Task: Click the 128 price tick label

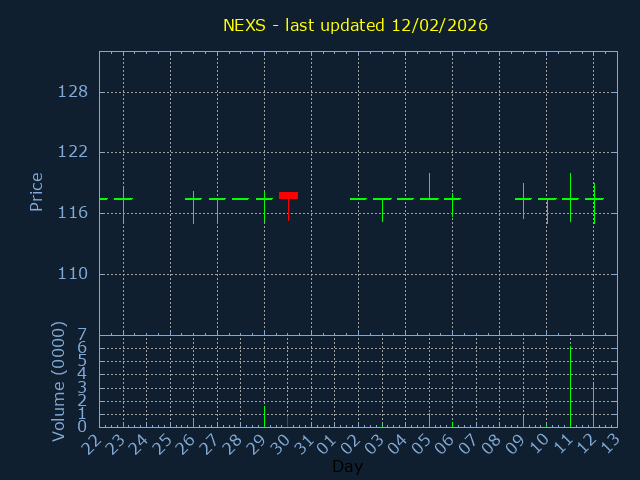Action: click(x=73, y=92)
